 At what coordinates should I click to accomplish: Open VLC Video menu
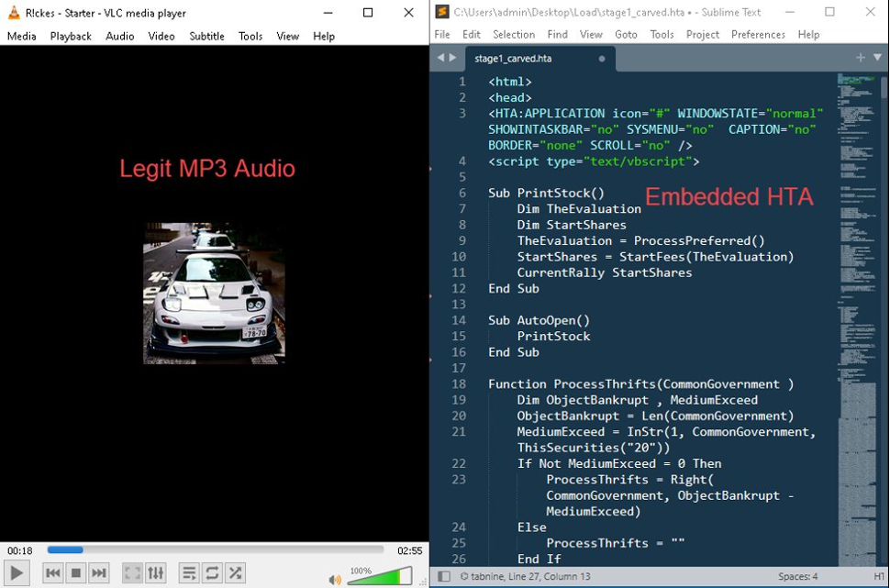pyautogui.click(x=161, y=36)
